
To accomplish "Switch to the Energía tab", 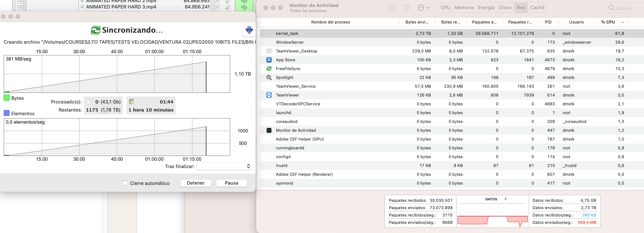I will [x=486, y=7].
